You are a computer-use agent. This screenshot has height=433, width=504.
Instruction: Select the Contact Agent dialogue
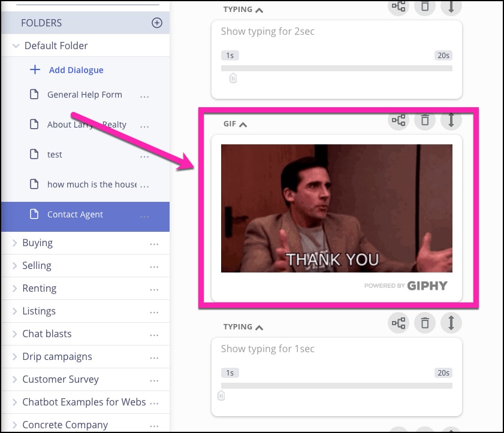tap(75, 214)
